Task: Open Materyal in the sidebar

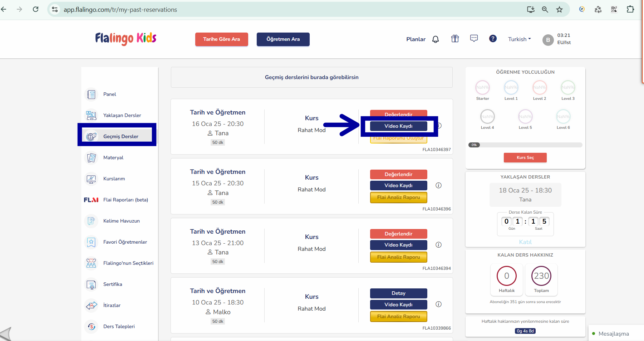Action: 113,157
